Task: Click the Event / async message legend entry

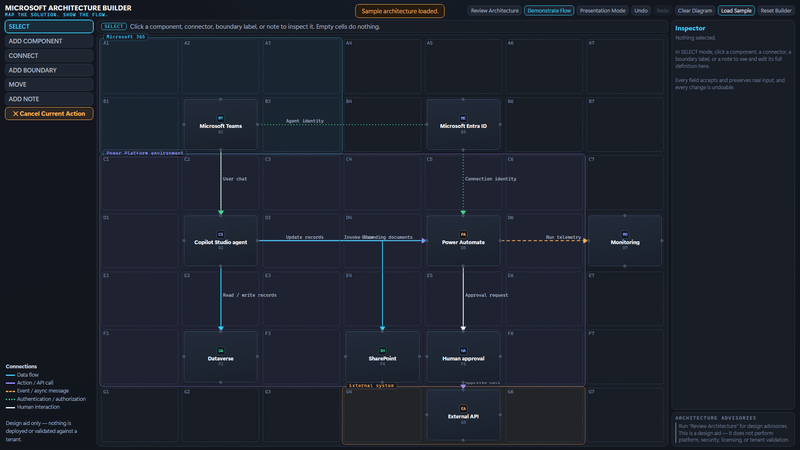Action: [37, 391]
